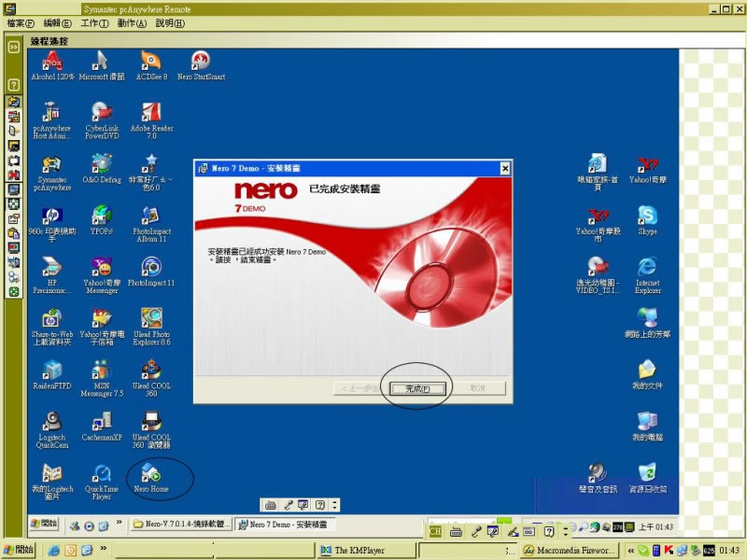Expand pcAnywhere sidebar with top arrow icon
This screenshot has height=560, width=747.
(x=13, y=47)
